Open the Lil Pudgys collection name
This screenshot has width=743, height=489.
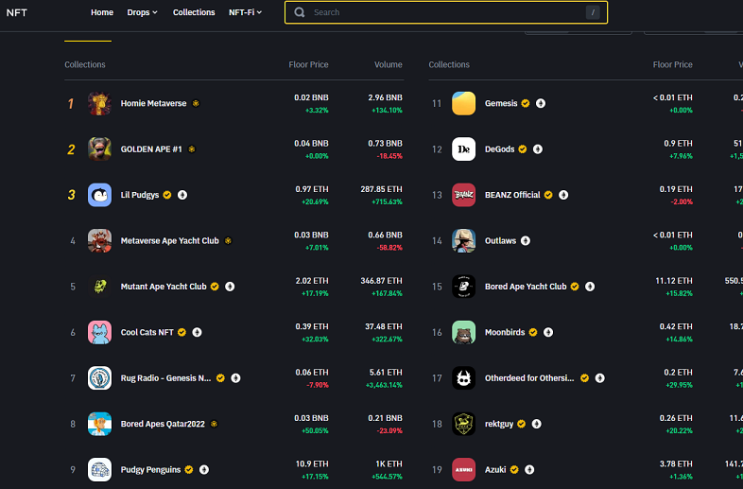coord(140,195)
